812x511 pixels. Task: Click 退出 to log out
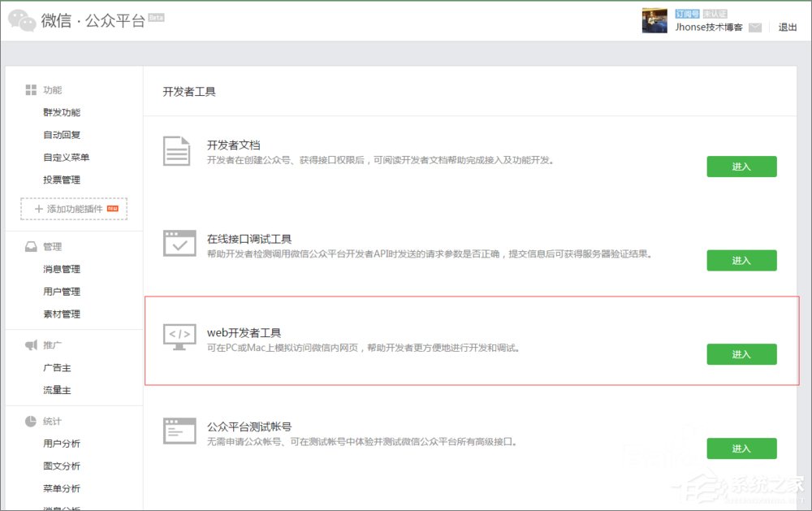[x=787, y=27]
